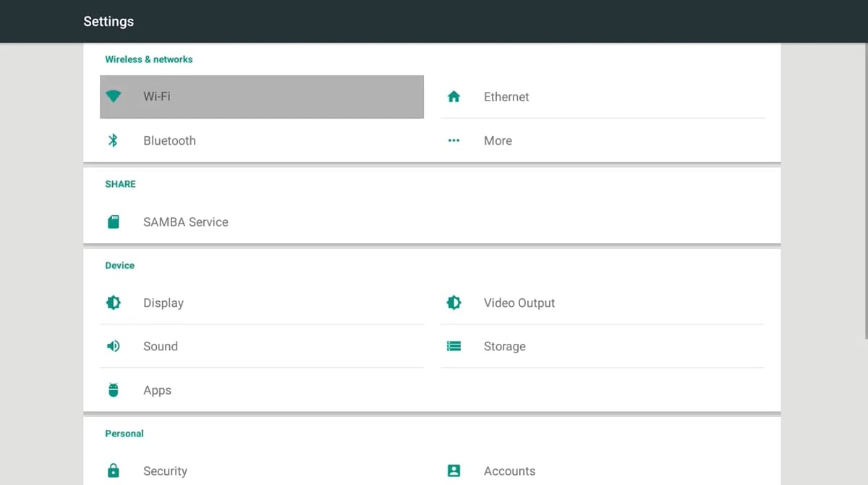Screen dimensions: 868x485
Task: Go to Storage settings
Action: pyautogui.click(x=504, y=346)
